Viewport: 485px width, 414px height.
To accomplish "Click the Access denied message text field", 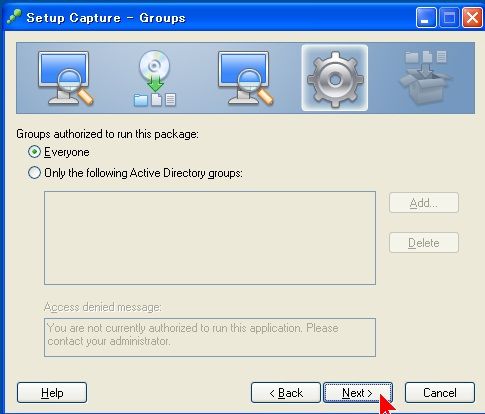I will 210,337.
